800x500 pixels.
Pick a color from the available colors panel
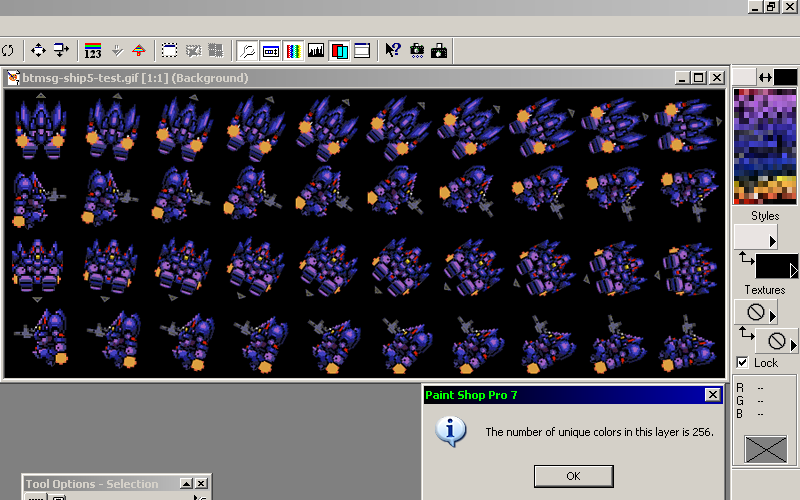[x=765, y=146]
